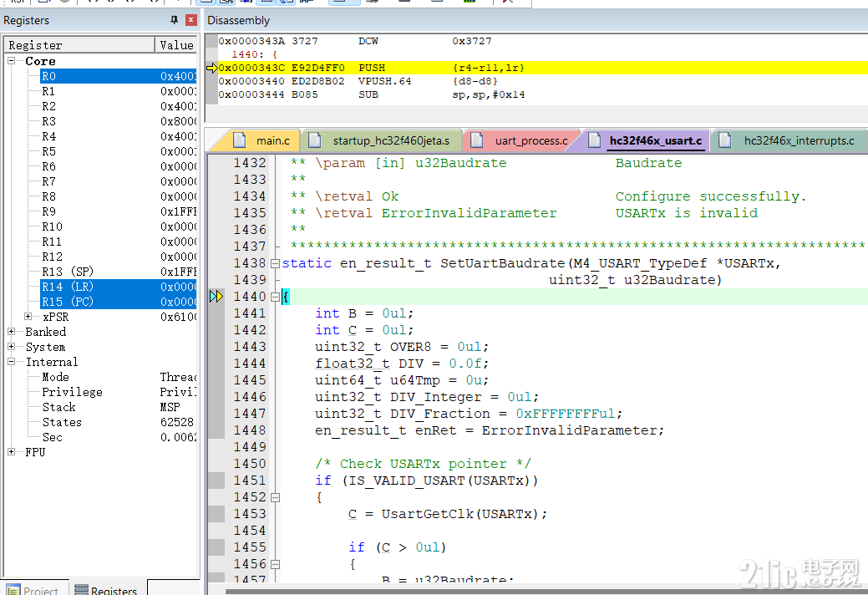Close the Registers panel with red X
Image resolution: width=868 pixels, height=595 pixels.
pos(191,20)
